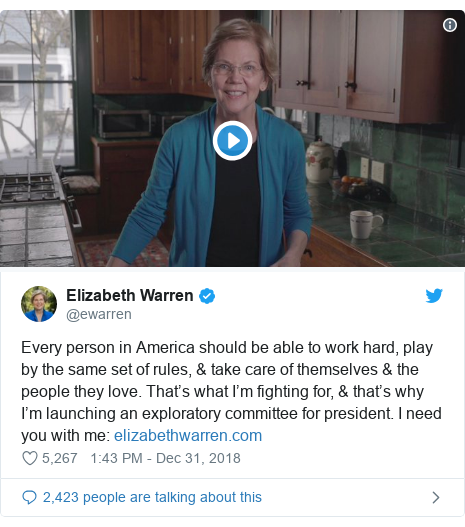This screenshot has width=465, height=527.
Task: Open the video info icon
Action: pos(450,25)
